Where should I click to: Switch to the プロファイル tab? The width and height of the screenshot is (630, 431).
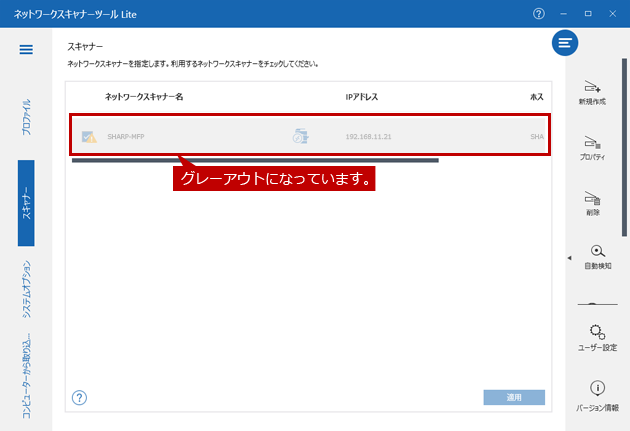[26, 117]
